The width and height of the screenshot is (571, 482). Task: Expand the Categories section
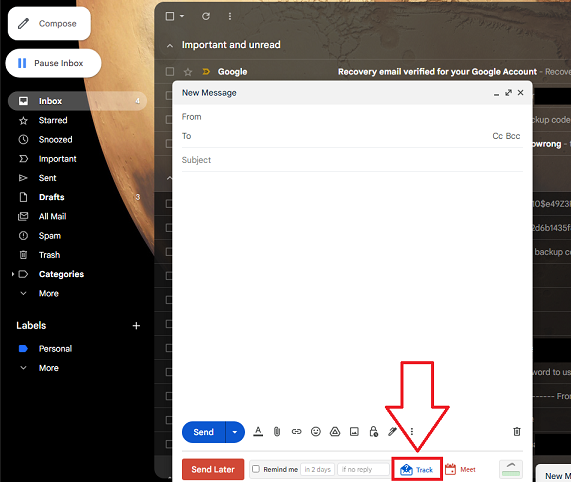[x=61, y=274]
